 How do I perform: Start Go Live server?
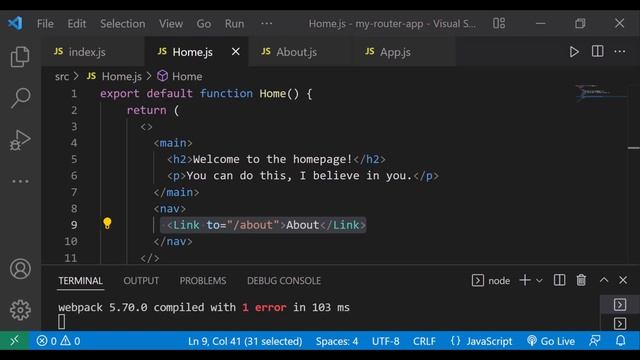tap(551, 341)
